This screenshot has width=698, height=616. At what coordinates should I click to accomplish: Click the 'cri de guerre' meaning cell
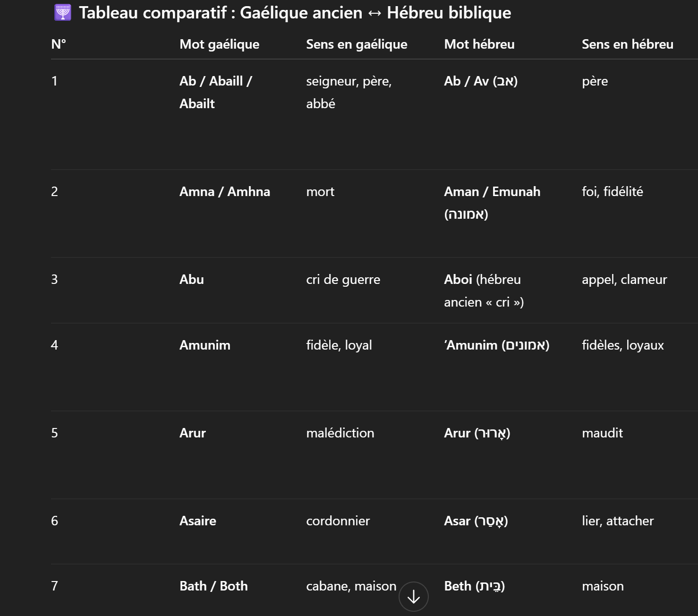[343, 280]
